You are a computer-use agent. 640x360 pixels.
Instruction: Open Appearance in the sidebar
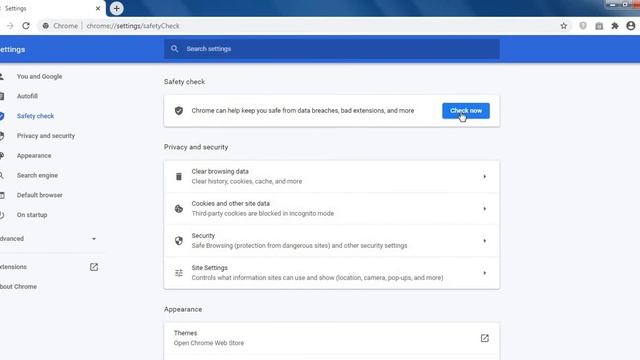[x=34, y=156]
